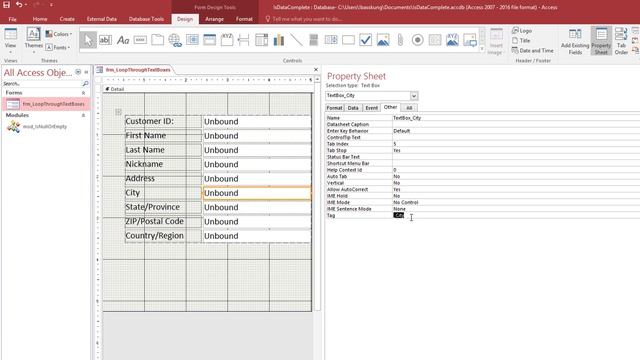Click the Save icon in title bar
Screen dimensions: 640x360
[x=7, y=5]
